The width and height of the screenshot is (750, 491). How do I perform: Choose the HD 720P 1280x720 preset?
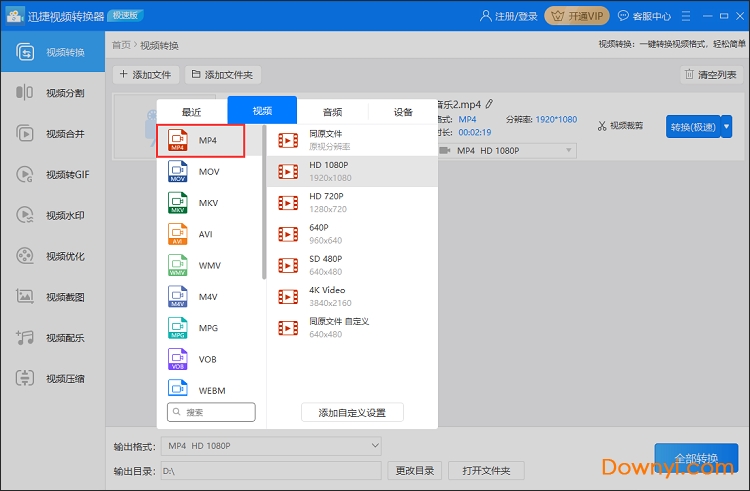(x=353, y=203)
